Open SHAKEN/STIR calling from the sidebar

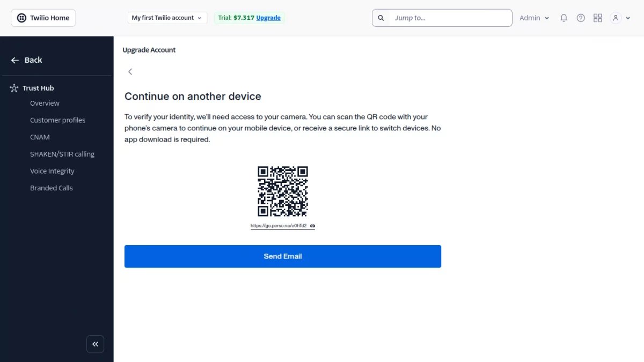tap(62, 154)
